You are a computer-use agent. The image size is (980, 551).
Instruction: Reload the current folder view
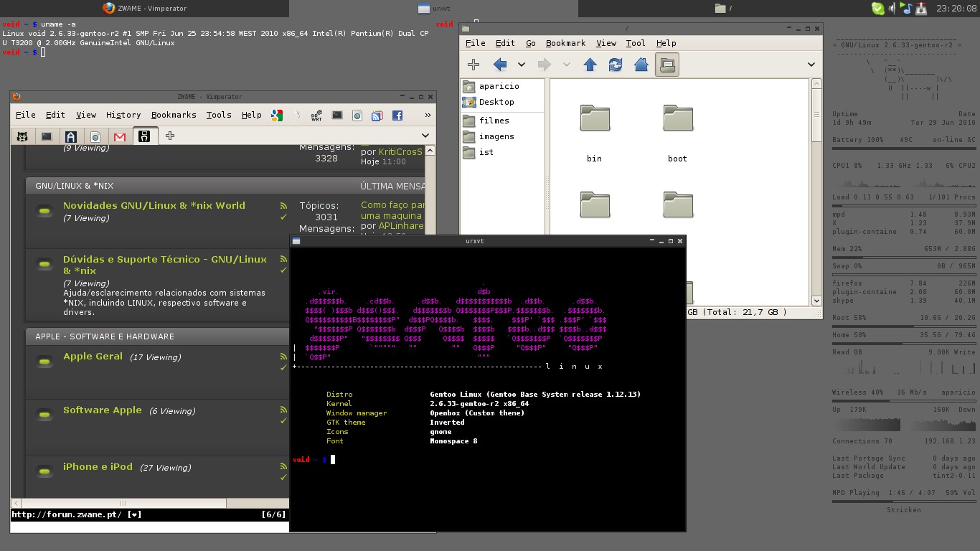(x=616, y=65)
